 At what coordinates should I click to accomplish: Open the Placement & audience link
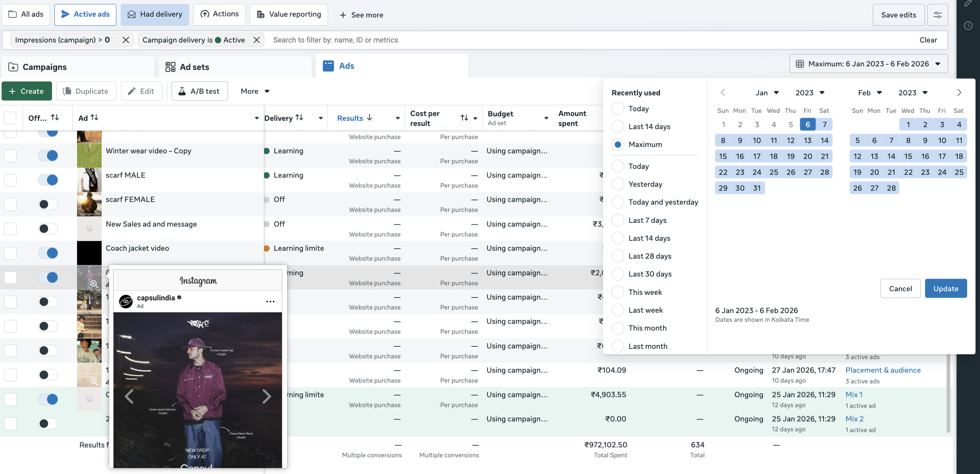click(x=883, y=370)
